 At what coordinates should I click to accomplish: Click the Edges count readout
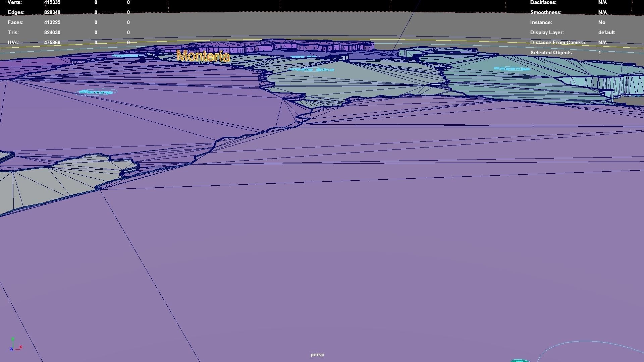coord(52,12)
